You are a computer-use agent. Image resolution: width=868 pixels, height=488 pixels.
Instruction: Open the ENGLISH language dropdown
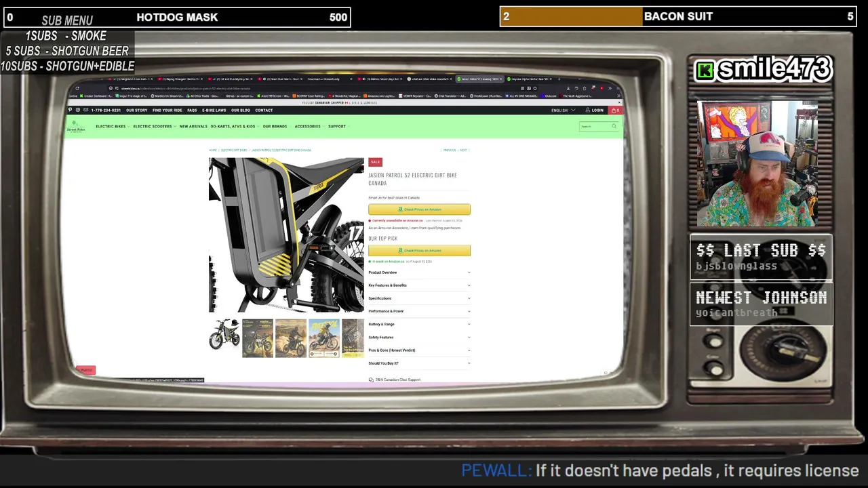coord(563,110)
